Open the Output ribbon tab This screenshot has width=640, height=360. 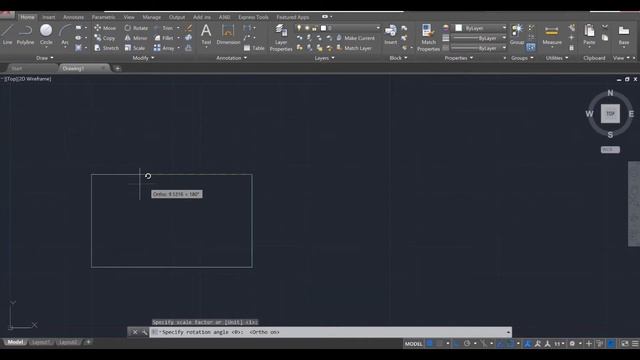[177, 17]
